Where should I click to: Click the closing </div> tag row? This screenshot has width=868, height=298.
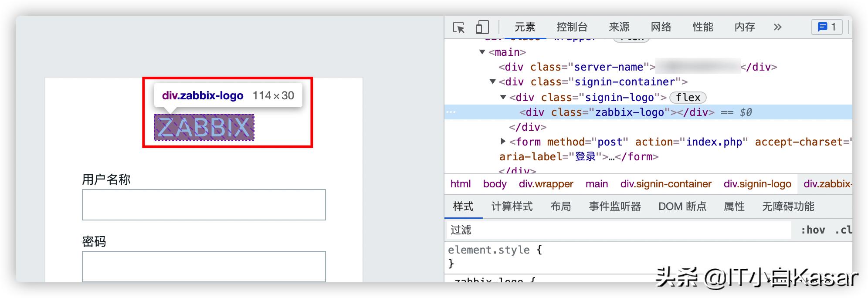[x=528, y=127]
